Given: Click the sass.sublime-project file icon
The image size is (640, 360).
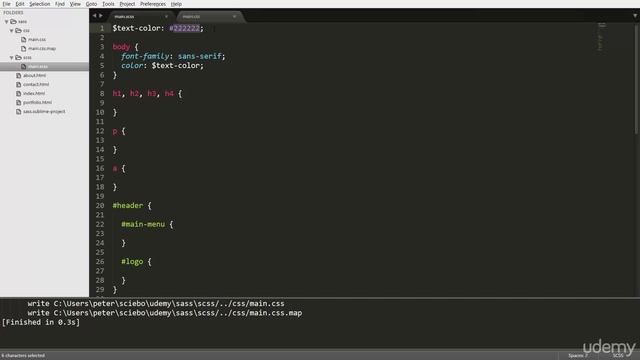Looking at the screenshot, I should pos(18,111).
